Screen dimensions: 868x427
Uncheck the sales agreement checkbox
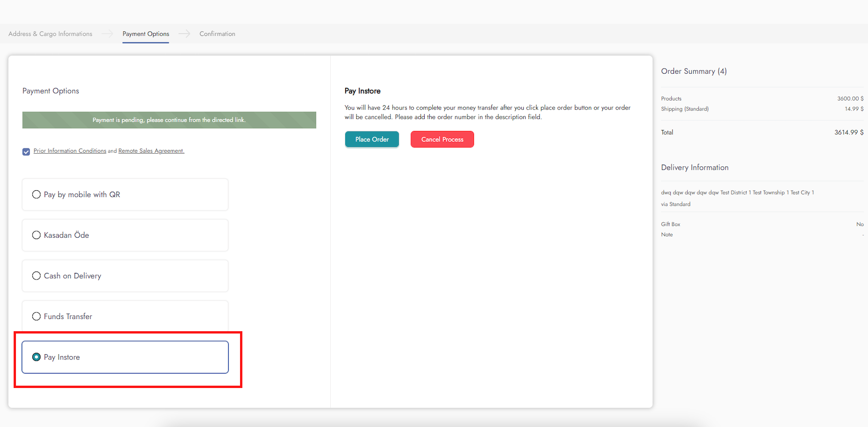[26, 152]
